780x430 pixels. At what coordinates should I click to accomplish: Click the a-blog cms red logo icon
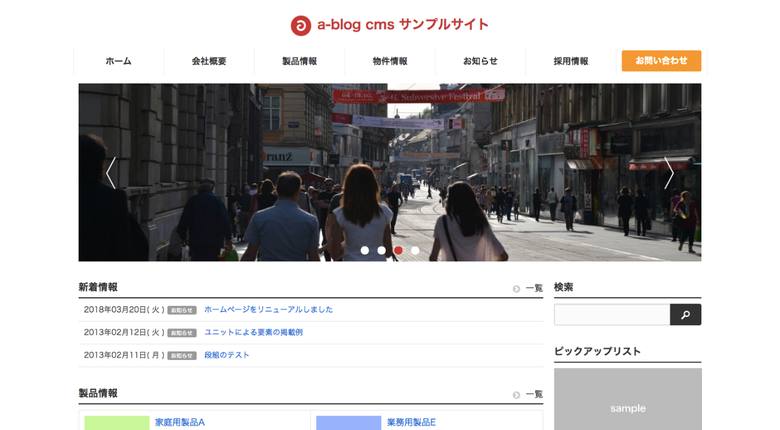[x=301, y=25]
